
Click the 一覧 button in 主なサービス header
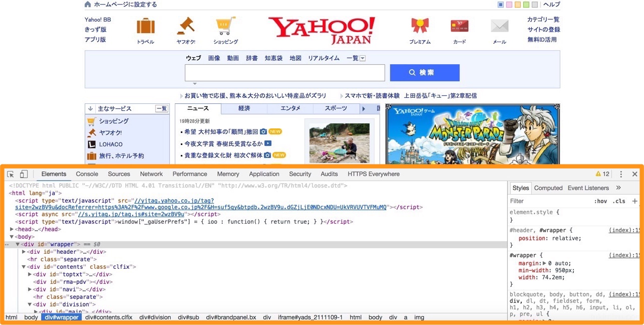(162, 108)
